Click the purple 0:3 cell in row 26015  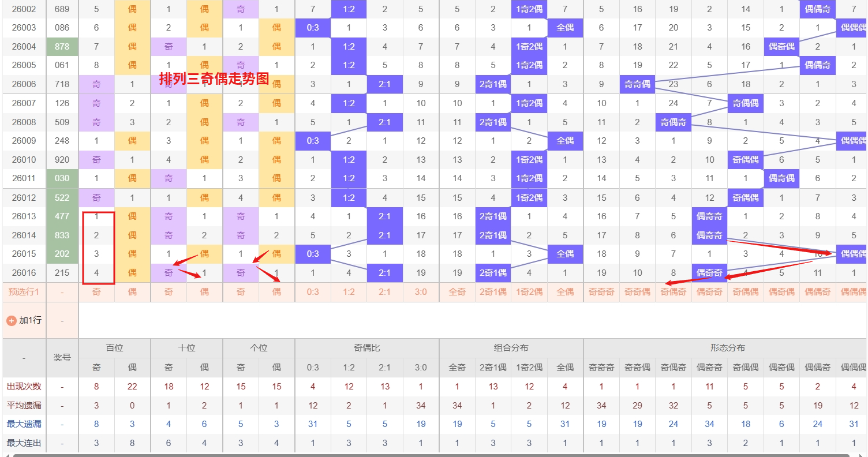coord(312,254)
